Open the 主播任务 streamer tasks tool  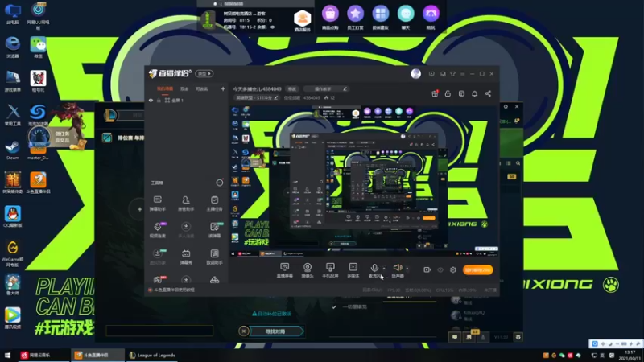click(214, 204)
